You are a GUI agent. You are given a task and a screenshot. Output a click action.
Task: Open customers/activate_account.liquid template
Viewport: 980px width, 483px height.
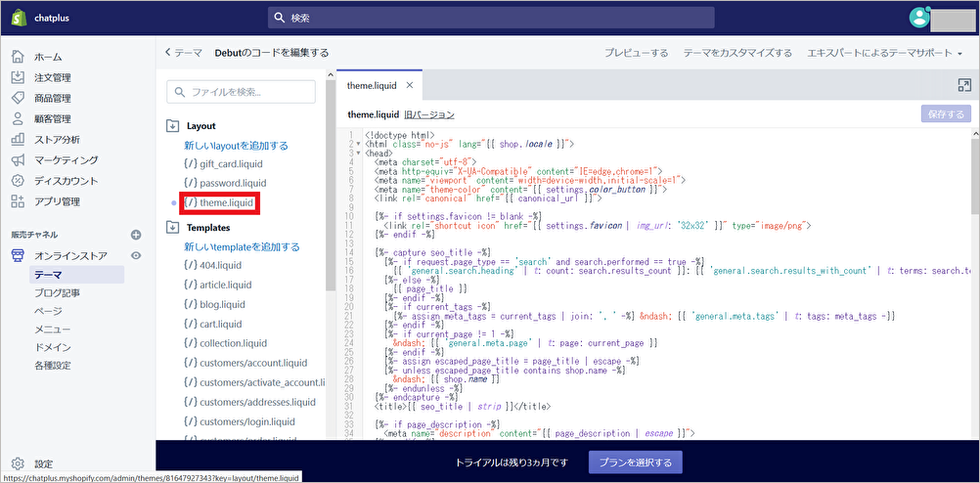(255, 382)
